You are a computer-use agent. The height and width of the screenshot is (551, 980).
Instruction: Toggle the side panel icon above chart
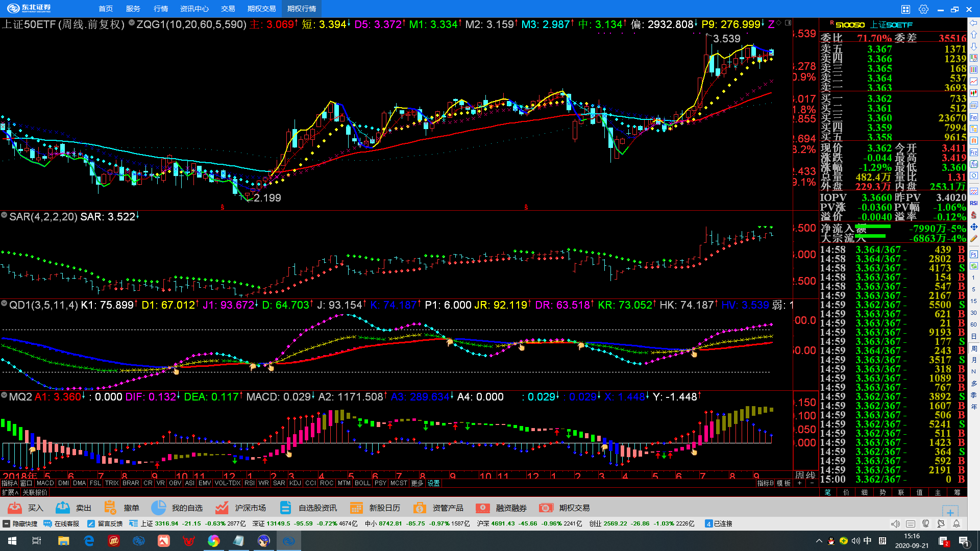click(788, 23)
